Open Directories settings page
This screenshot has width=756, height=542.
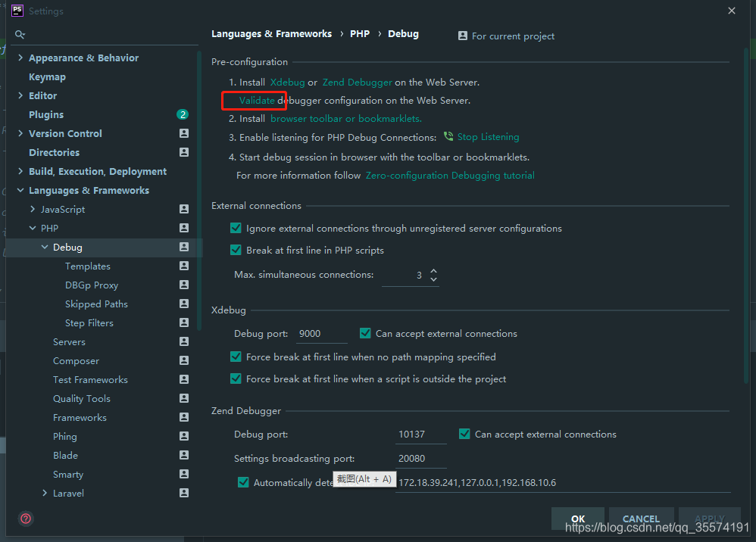click(54, 152)
